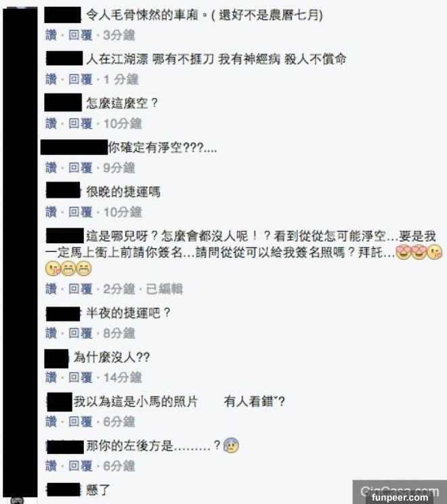The height and width of the screenshot is (504, 447).
Task: Like the 人在江湖漂 comment
Action: point(51,79)
